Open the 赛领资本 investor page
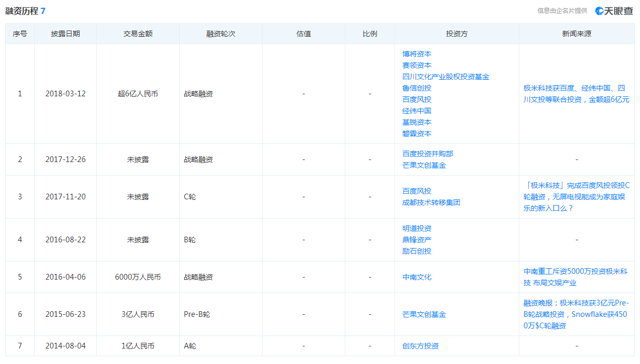This screenshot has height=364, width=640. pyautogui.click(x=417, y=65)
